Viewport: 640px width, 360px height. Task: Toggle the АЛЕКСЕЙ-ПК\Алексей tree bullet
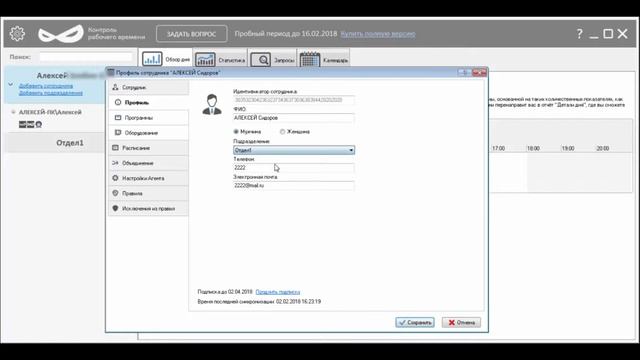click(13, 112)
